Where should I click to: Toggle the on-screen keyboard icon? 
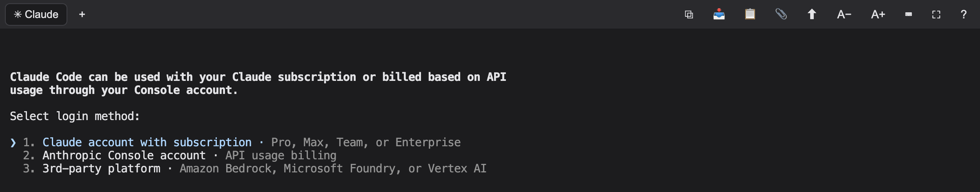point(909,14)
